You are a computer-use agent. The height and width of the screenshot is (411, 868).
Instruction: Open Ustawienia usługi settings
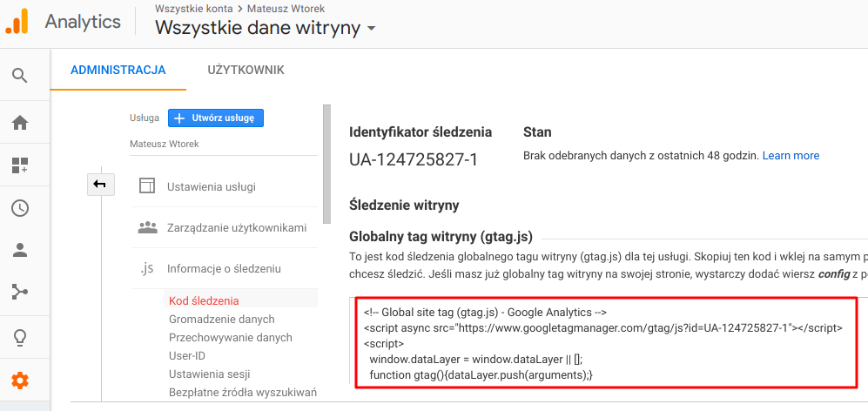click(x=212, y=186)
